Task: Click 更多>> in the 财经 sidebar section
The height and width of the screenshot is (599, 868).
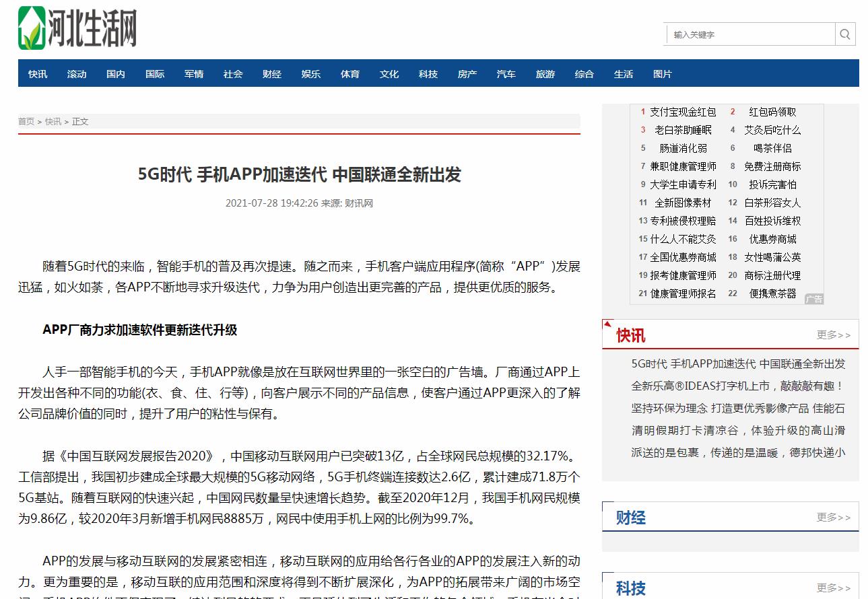Action: [834, 517]
